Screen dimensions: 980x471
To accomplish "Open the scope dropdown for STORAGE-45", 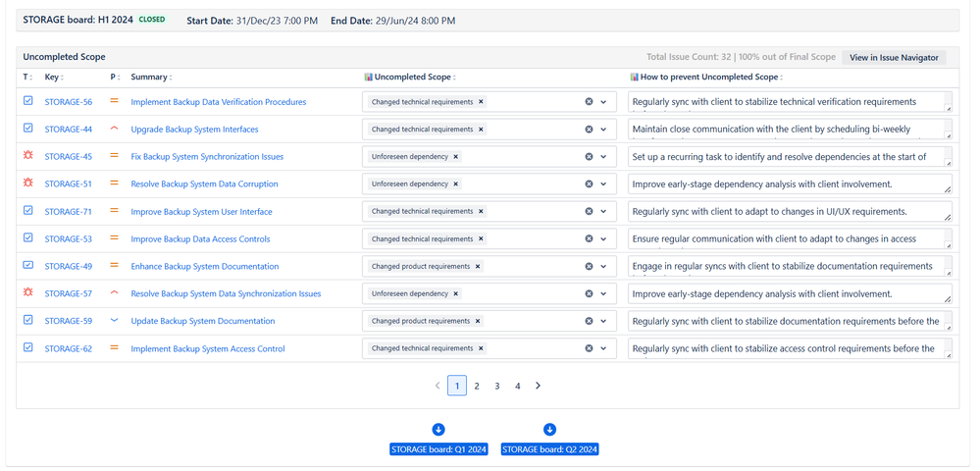I will pos(603,156).
